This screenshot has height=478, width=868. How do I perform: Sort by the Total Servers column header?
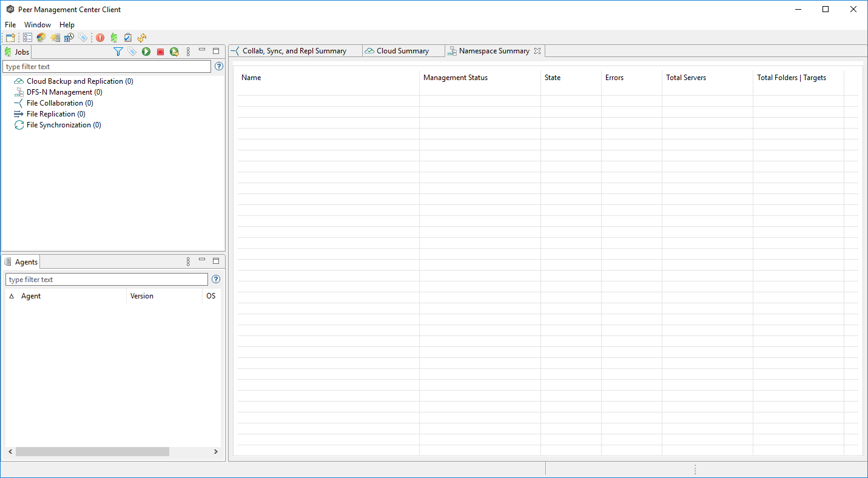point(707,78)
